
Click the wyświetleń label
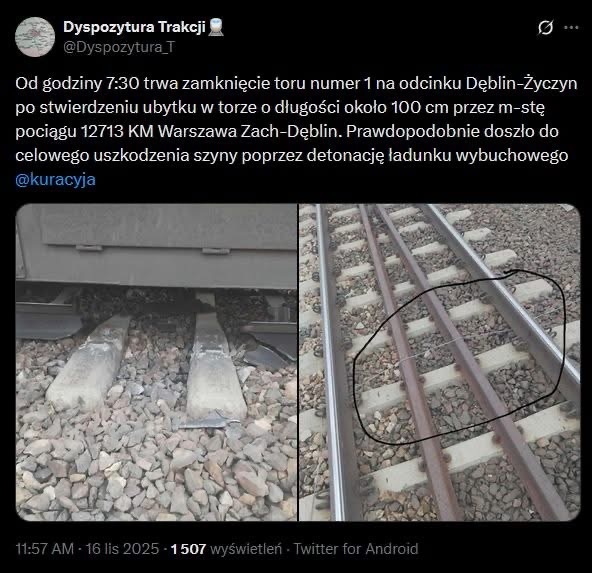tap(246, 549)
